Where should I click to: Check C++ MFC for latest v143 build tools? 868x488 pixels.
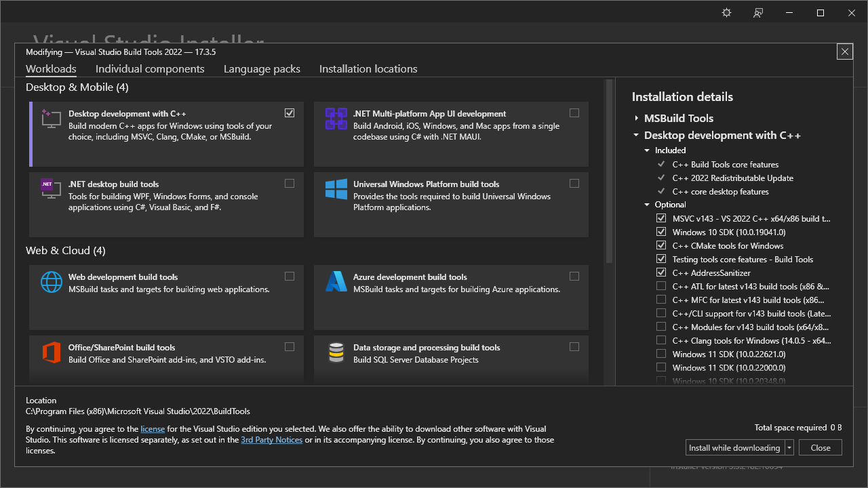click(x=661, y=300)
